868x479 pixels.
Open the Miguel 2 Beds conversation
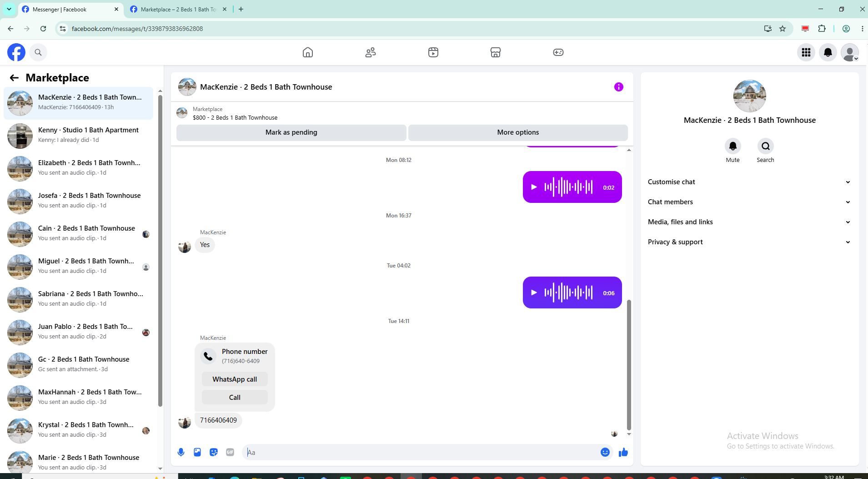pos(78,267)
